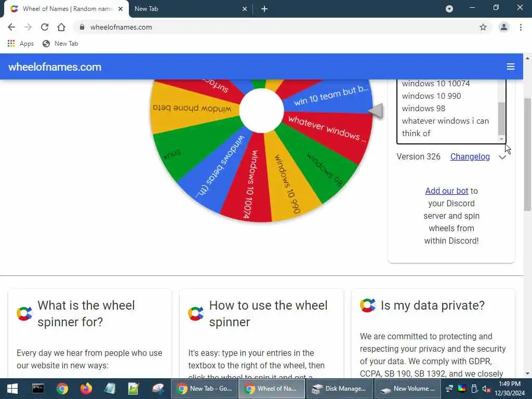Go back using the browser back arrow
532x399 pixels.
point(11,27)
